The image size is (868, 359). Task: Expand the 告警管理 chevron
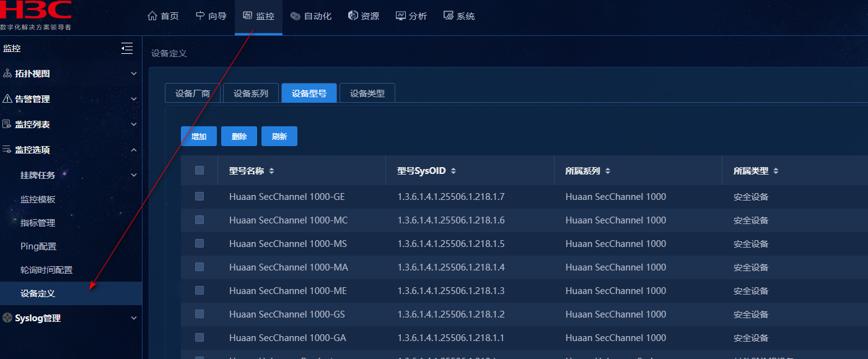(x=134, y=99)
